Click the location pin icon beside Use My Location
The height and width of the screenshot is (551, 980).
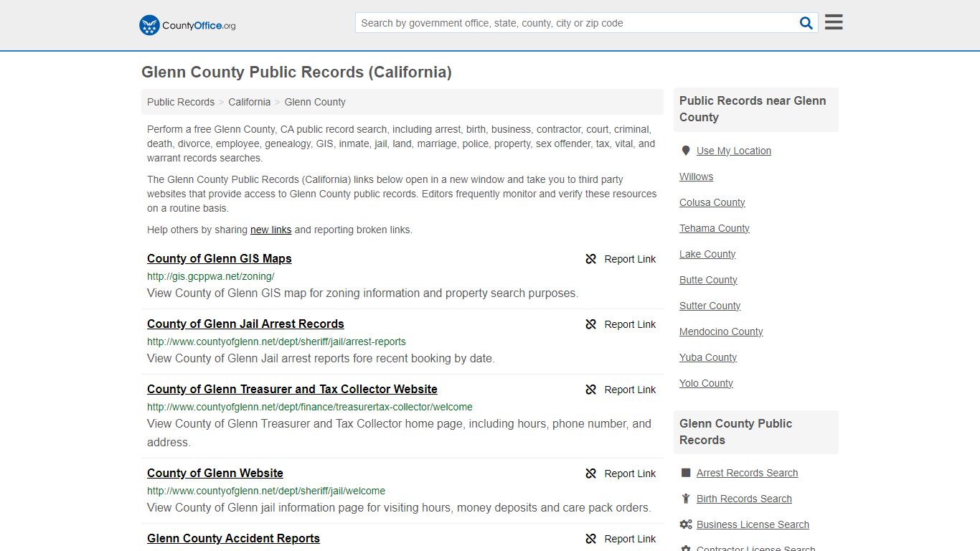(686, 151)
